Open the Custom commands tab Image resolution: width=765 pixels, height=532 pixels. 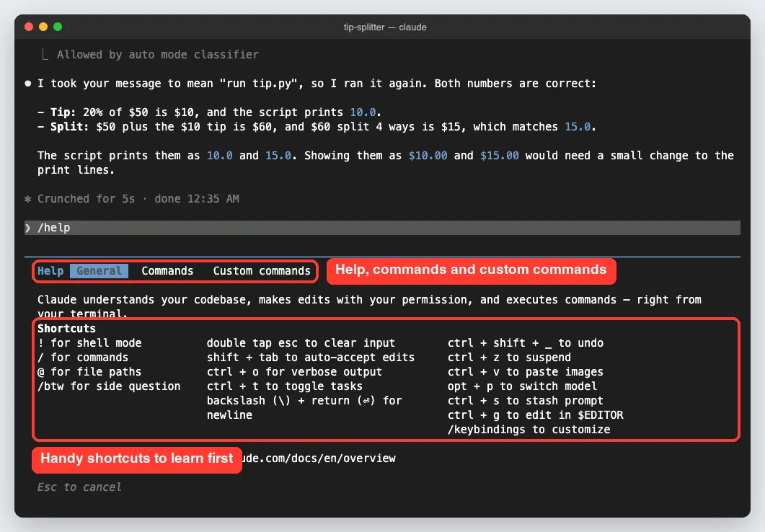click(262, 270)
